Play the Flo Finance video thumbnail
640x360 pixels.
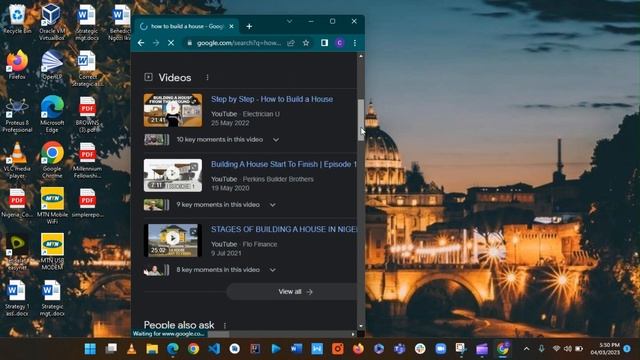173,240
